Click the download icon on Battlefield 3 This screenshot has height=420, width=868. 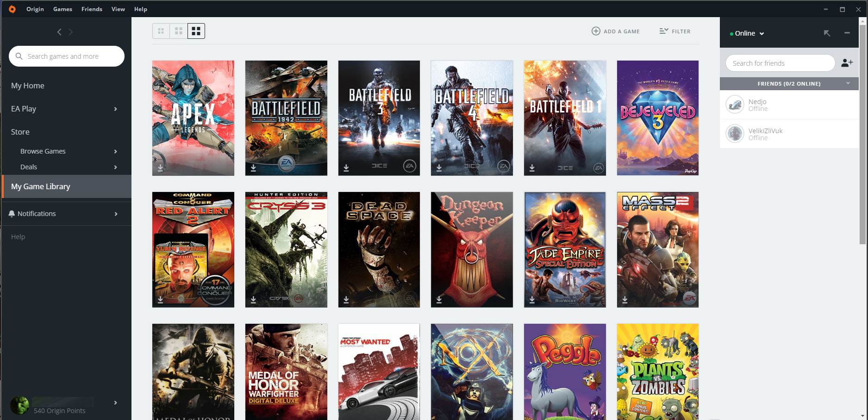point(346,167)
